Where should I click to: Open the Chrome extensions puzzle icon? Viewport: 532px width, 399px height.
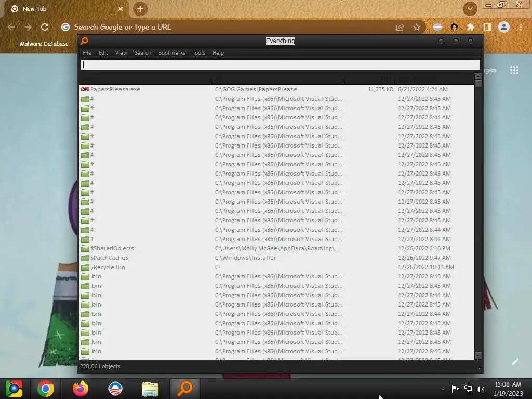click(470, 27)
